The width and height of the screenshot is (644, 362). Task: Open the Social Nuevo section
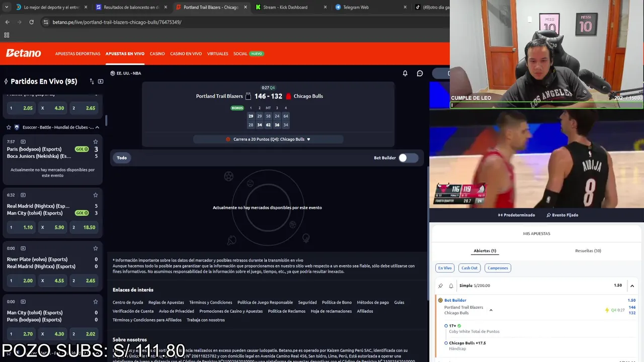tap(249, 54)
